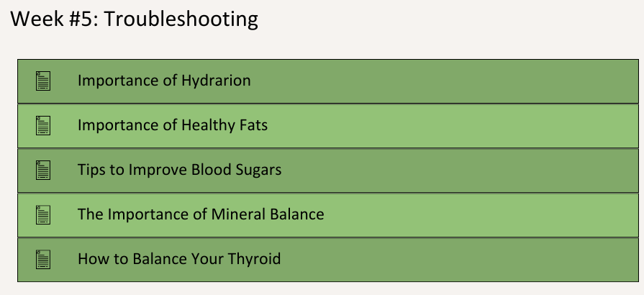Select the lesson icon for Tips to Improve Blood Sugars
644x295 pixels.
coord(43,170)
